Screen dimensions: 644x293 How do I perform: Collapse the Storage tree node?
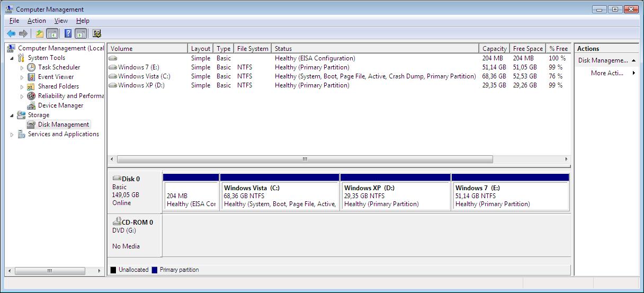tap(12, 115)
